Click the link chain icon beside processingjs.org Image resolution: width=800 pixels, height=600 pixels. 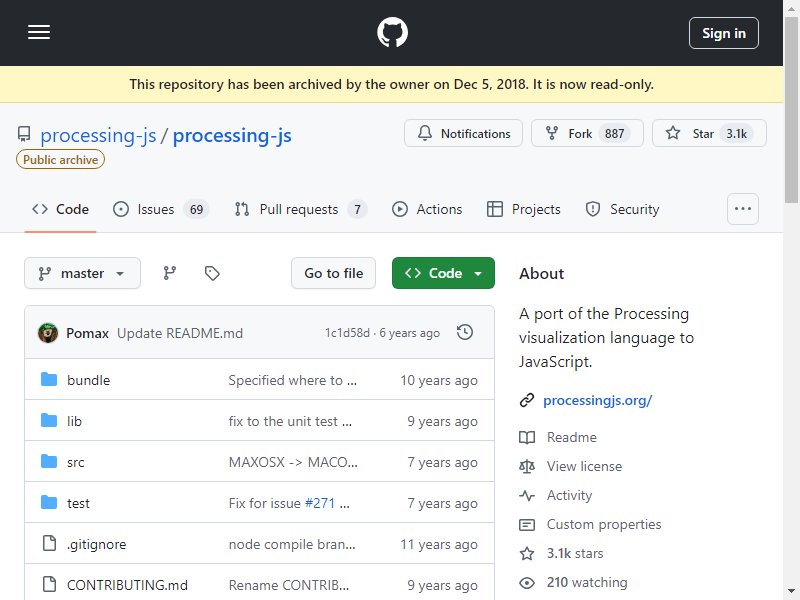[x=527, y=400]
